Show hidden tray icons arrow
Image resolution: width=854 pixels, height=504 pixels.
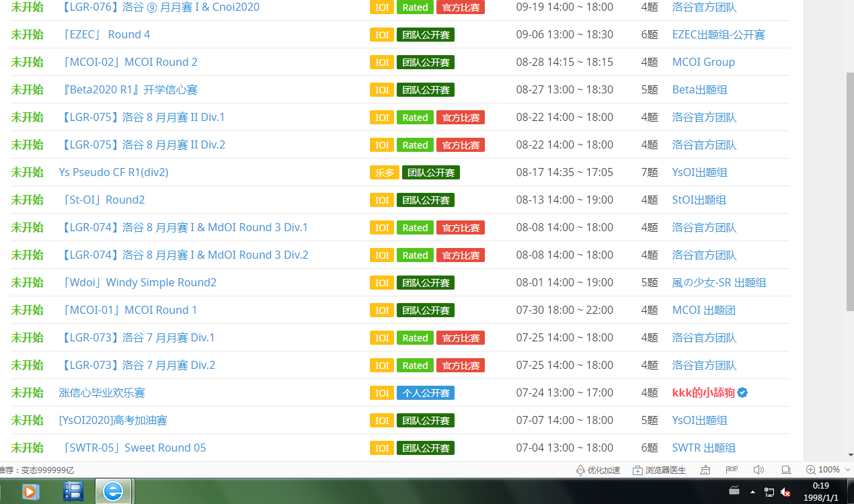pyautogui.click(x=752, y=492)
